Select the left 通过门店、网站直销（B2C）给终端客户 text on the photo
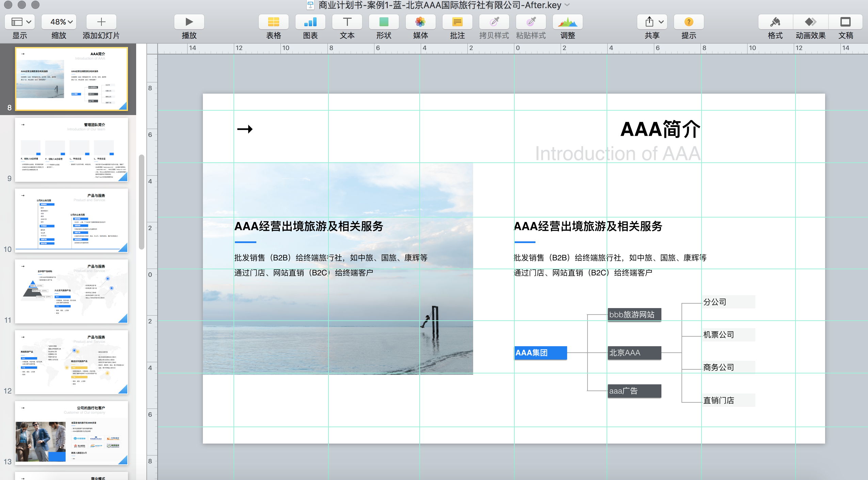 304,273
